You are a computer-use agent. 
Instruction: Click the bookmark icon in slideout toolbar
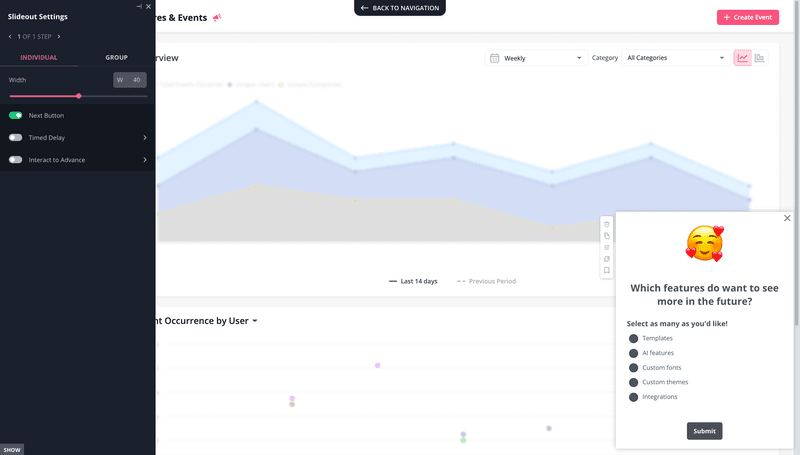[606, 270]
